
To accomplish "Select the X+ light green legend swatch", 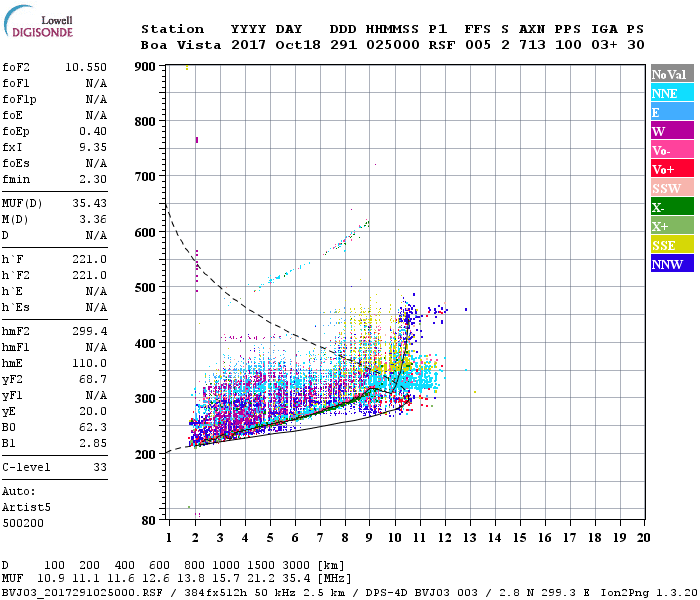I will click(672, 226).
